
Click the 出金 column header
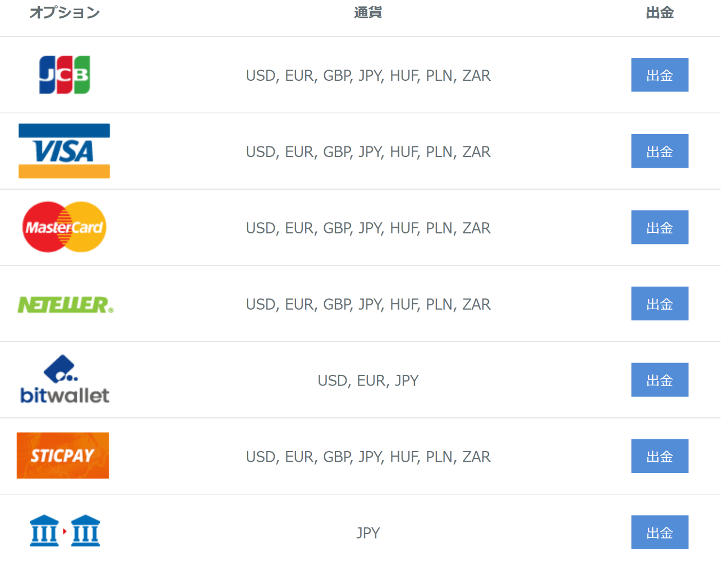660,12
